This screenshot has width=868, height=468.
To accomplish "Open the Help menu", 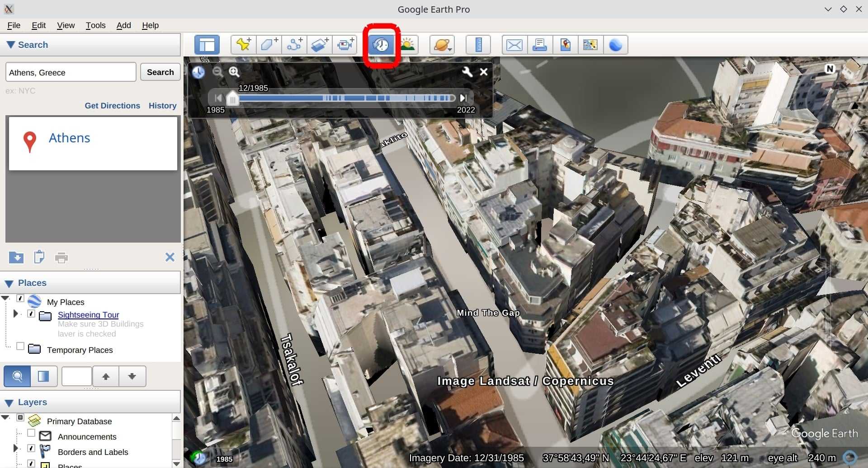I will [151, 25].
